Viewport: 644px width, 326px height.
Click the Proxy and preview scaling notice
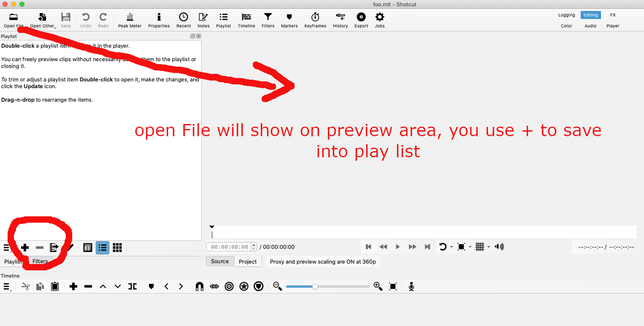[x=323, y=261]
